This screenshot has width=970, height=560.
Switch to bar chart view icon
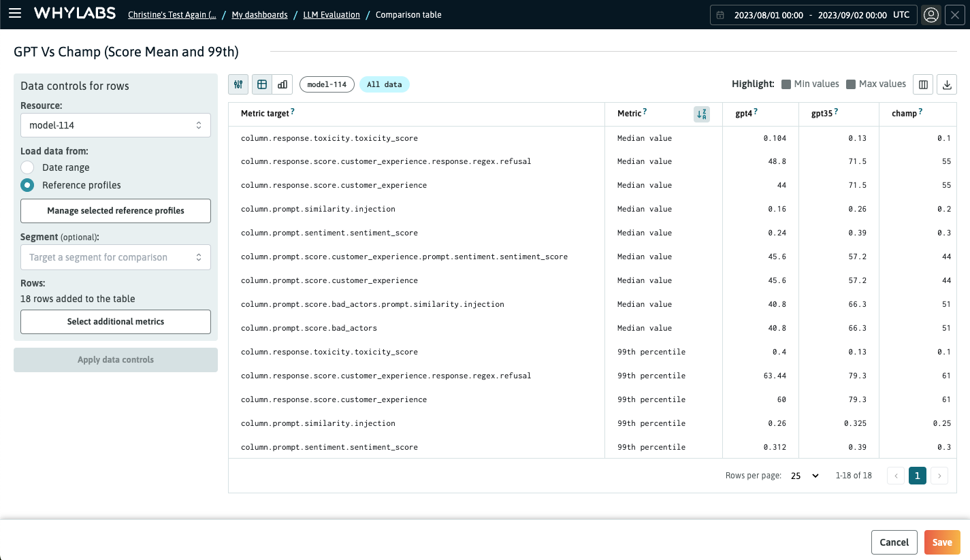pos(282,84)
